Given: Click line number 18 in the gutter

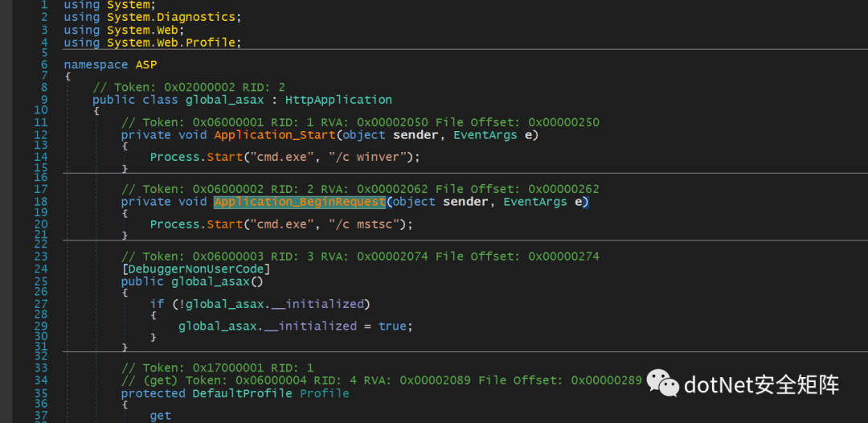Looking at the screenshot, I should (x=40, y=202).
